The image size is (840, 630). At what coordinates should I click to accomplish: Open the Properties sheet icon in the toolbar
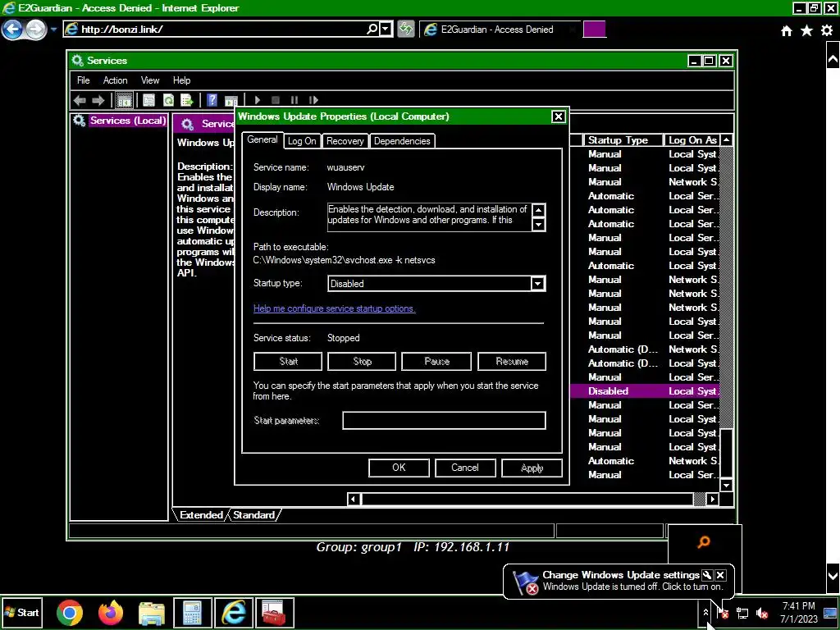click(x=149, y=100)
